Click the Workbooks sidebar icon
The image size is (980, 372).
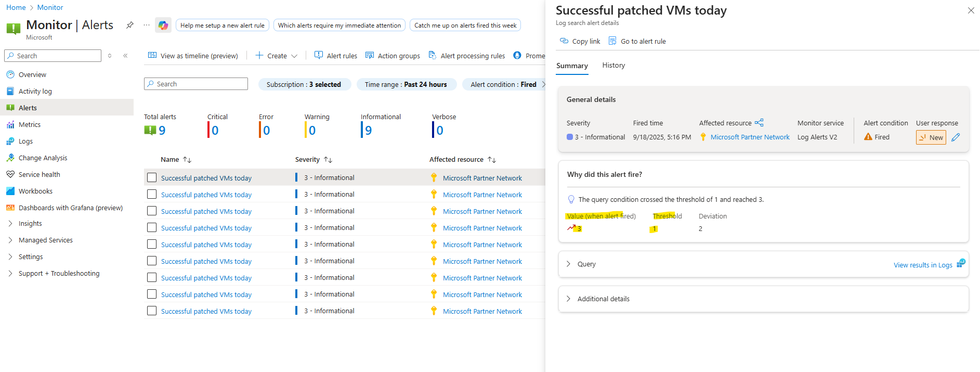click(x=10, y=191)
